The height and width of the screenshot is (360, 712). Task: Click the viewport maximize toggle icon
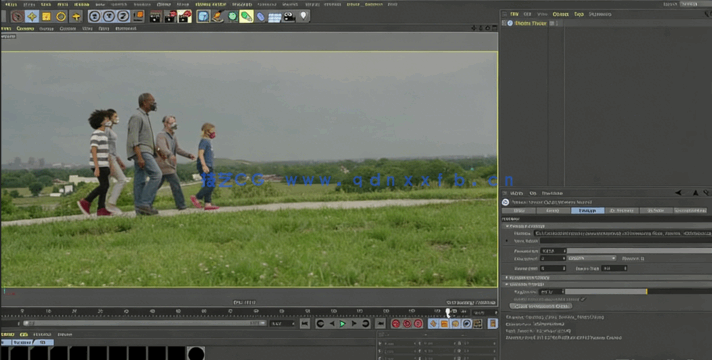(495, 28)
